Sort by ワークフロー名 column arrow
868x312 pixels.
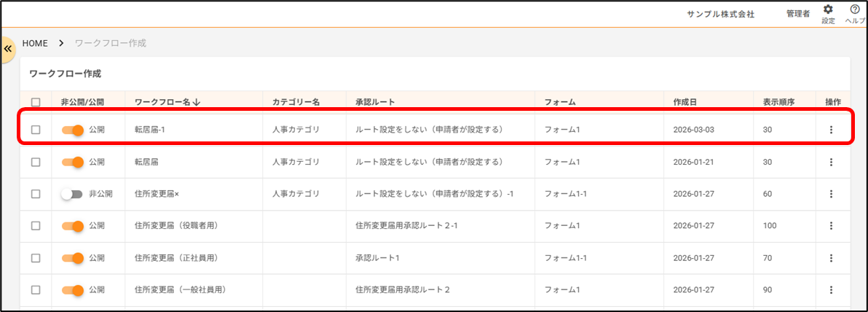pos(197,103)
